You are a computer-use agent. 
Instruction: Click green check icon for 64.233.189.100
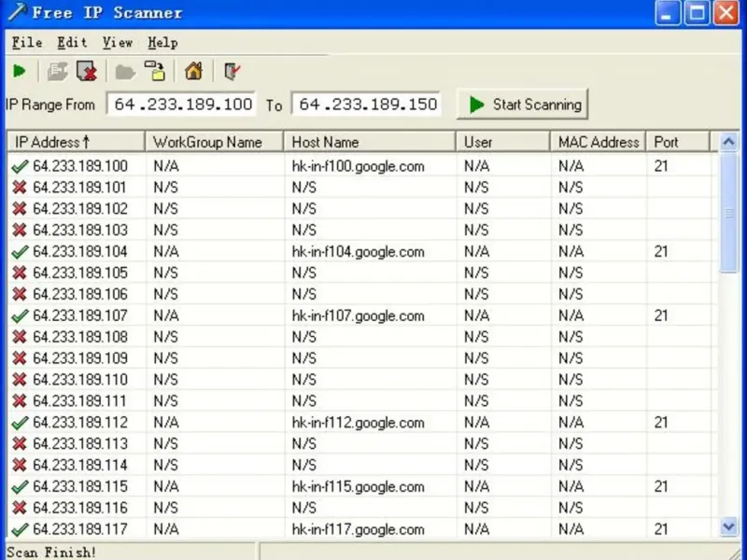pyautogui.click(x=20, y=166)
